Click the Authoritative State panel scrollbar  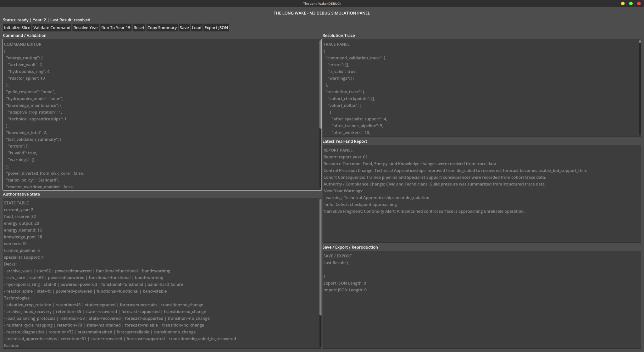pyautogui.click(x=320, y=257)
